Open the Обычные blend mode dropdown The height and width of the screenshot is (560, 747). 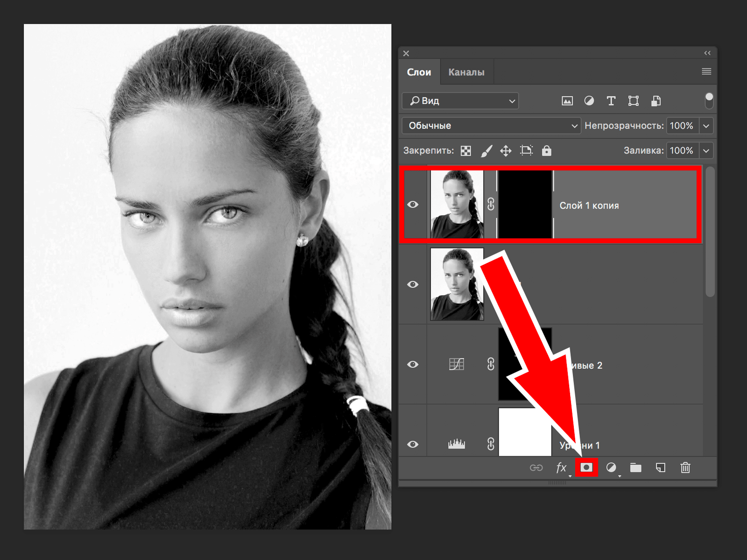point(491,126)
